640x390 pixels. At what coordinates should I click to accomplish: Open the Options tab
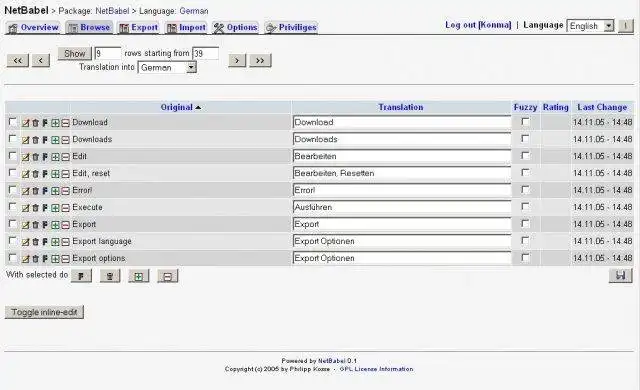236,27
